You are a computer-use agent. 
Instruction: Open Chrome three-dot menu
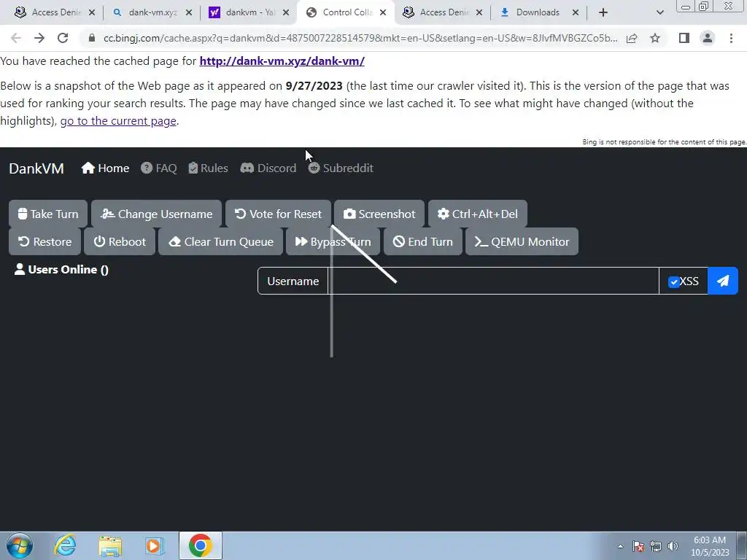[x=731, y=38]
